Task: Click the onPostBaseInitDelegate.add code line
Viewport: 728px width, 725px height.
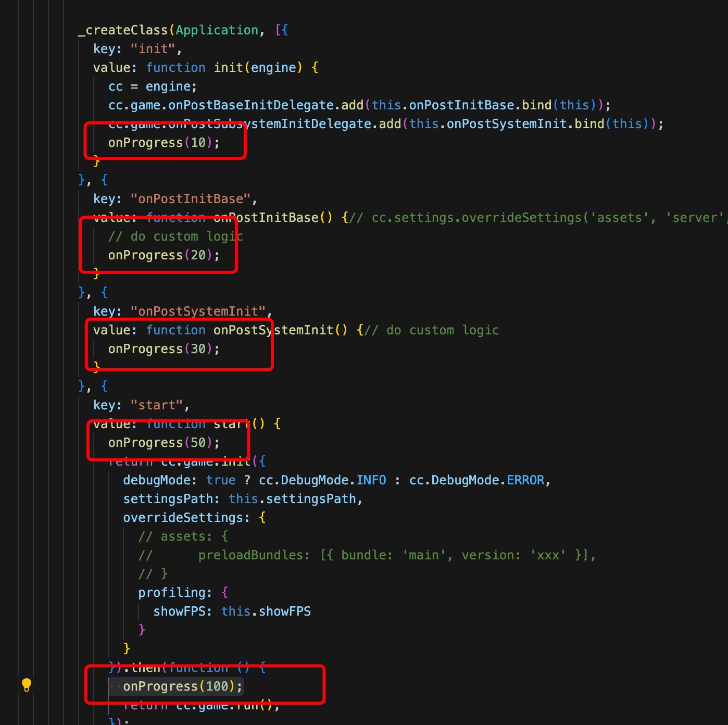Action: tap(359, 105)
